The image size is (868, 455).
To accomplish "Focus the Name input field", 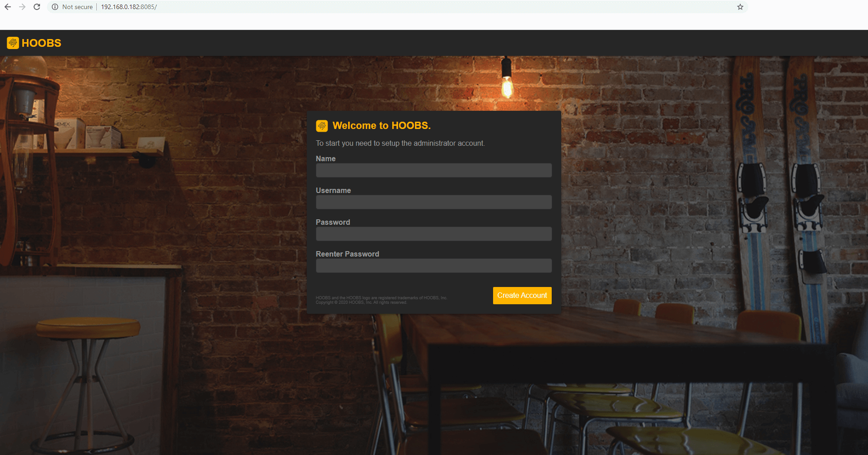I will pyautogui.click(x=434, y=170).
